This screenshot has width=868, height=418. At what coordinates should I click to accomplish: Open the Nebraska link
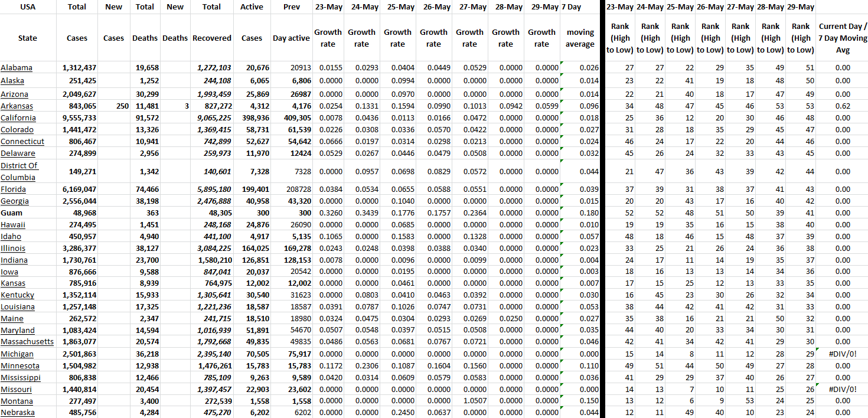click(x=18, y=413)
